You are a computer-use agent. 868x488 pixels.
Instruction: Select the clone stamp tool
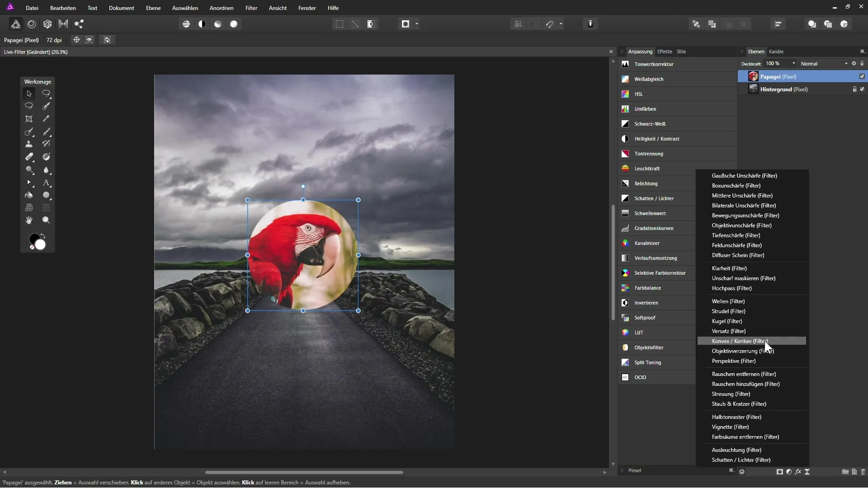point(29,144)
